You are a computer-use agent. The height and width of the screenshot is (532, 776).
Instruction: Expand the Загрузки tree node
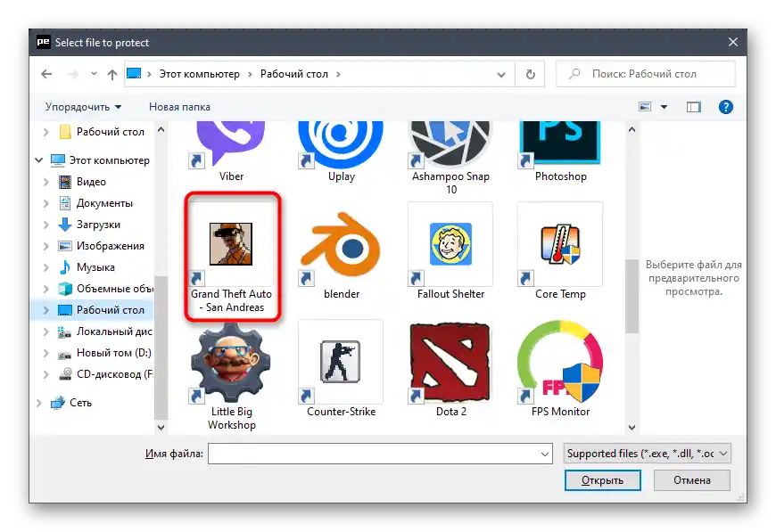[46, 225]
